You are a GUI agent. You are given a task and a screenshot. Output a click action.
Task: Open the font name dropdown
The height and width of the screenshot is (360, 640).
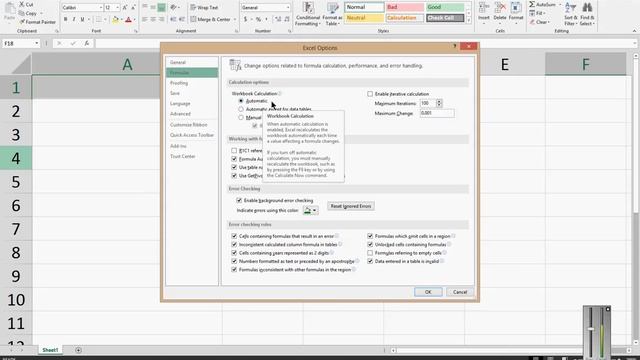click(x=100, y=7)
